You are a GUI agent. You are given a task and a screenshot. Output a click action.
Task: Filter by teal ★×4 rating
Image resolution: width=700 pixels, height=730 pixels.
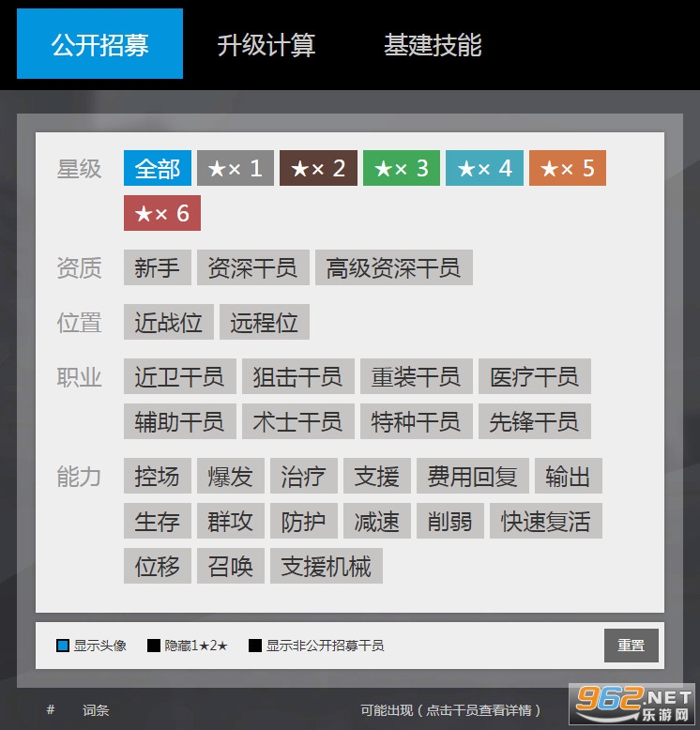tap(484, 169)
